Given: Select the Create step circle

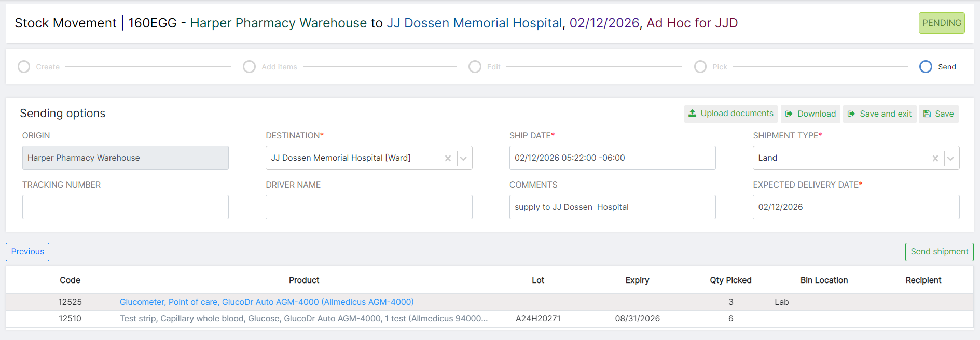Looking at the screenshot, I should click(24, 67).
